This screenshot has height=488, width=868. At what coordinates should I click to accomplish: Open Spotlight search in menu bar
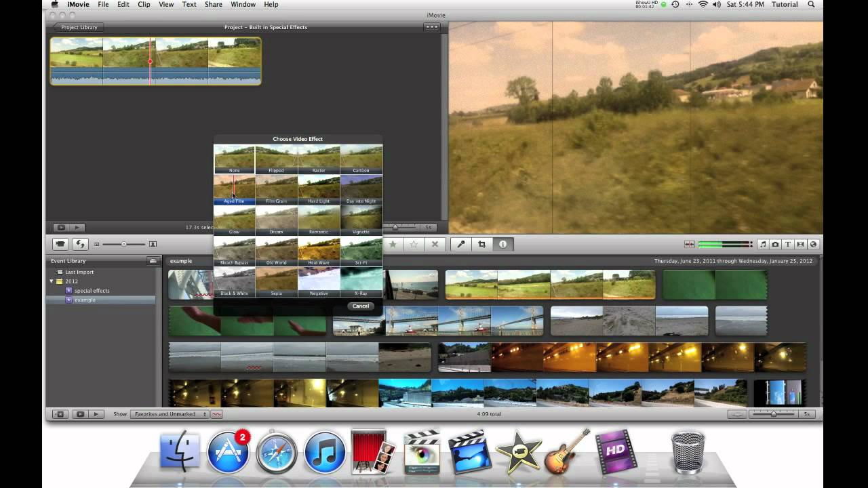click(x=811, y=5)
